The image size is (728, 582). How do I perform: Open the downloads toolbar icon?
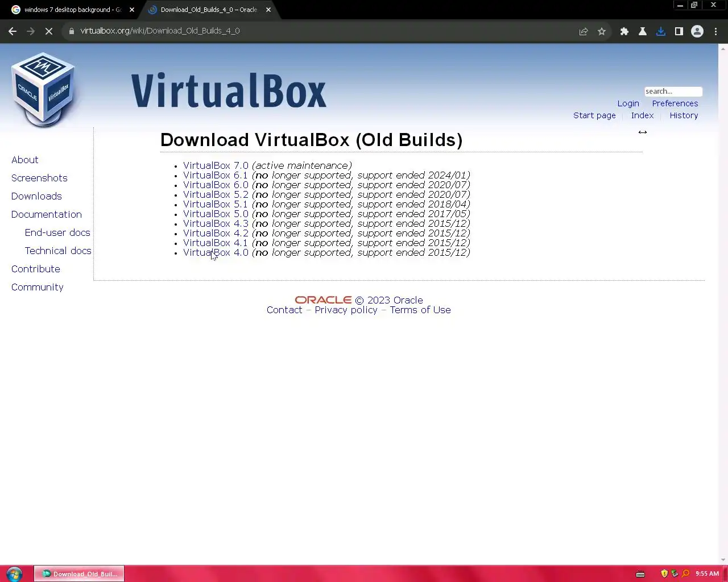tap(661, 31)
